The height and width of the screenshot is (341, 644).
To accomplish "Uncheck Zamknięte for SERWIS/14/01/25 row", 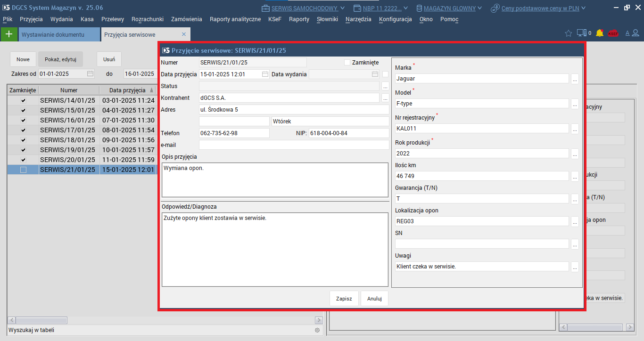I will pyautogui.click(x=23, y=100).
